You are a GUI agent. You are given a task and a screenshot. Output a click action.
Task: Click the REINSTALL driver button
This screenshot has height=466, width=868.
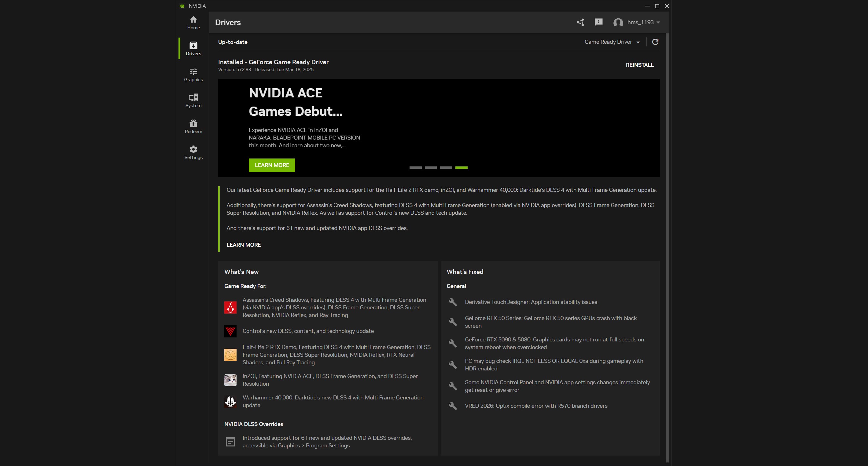pyautogui.click(x=640, y=65)
